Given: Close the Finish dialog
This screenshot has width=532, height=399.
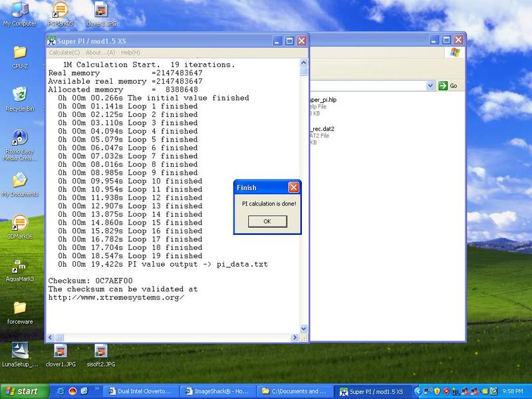Looking at the screenshot, I should click(293, 188).
